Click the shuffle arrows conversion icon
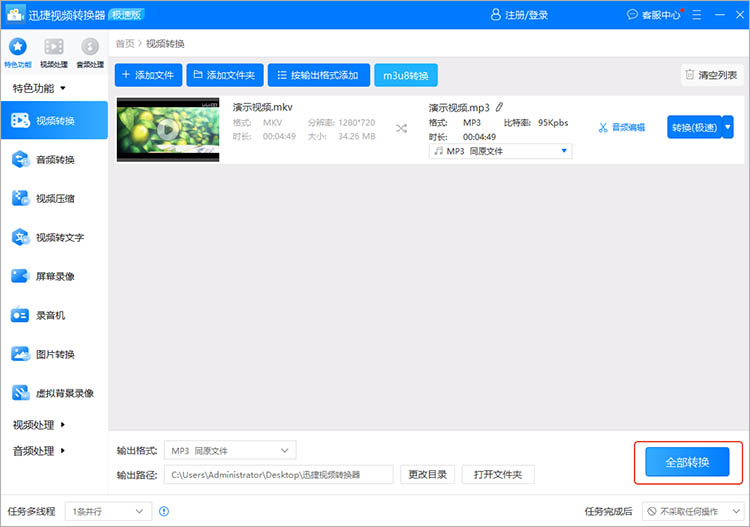The image size is (750, 527). [x=401, y=128]
